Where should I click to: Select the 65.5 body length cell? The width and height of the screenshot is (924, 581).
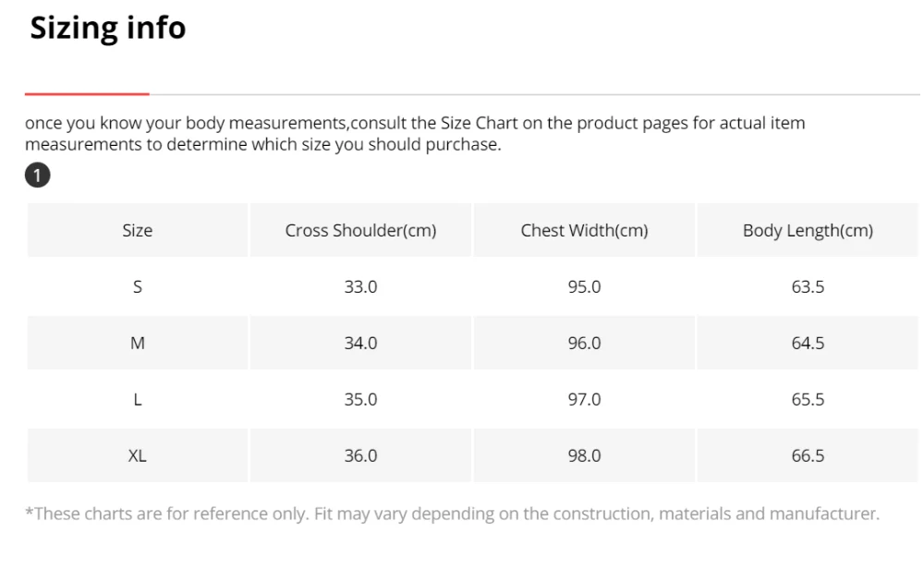click(808, 400)
